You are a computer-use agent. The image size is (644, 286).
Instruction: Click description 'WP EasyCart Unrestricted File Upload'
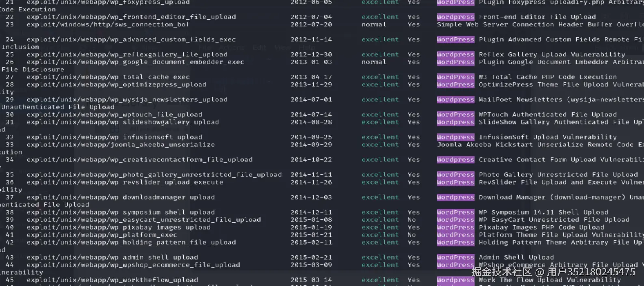pos(554,220)
